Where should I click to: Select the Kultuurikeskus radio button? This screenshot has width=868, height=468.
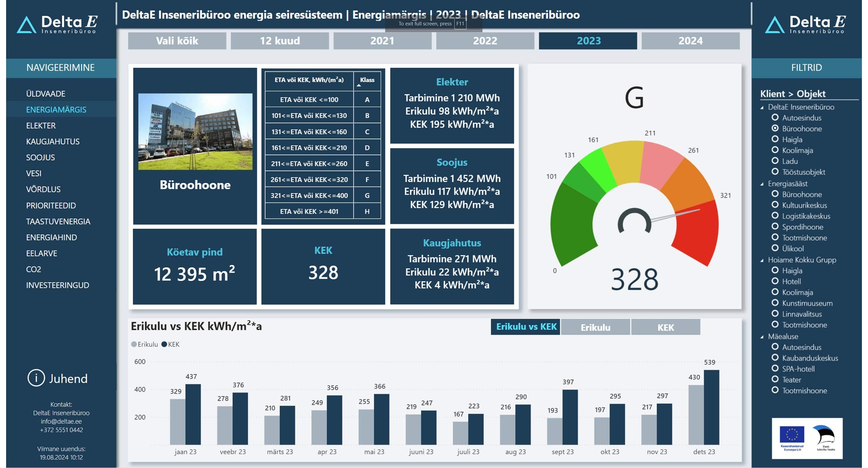pos(775,205)
